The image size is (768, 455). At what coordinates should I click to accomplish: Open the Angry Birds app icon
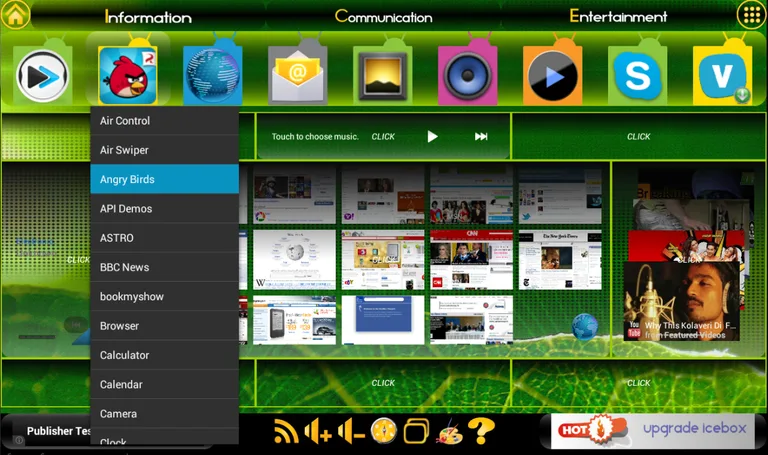point(128,76)
